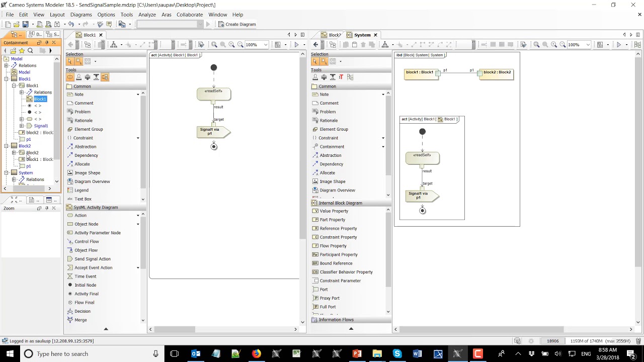This screenshot has height=362, width=644.
Task: Select Signal1 in the containment tree
Action: [x=41, y=126]
